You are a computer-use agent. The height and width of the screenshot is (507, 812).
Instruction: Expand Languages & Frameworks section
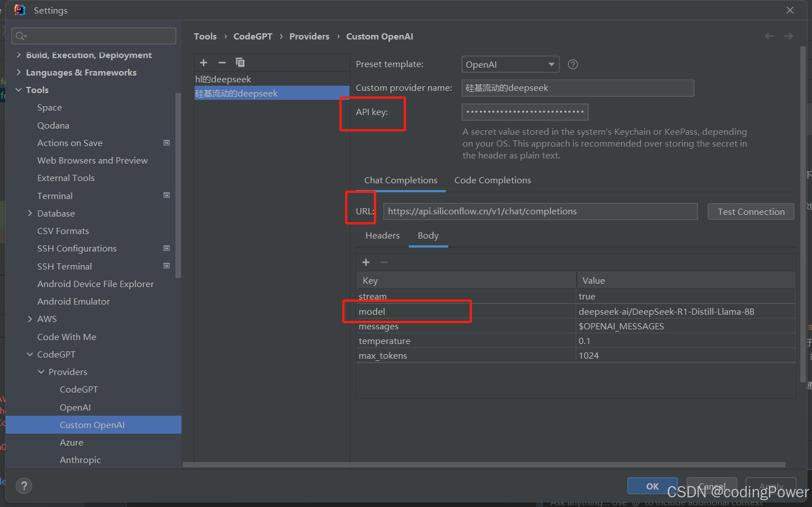coord(19,72)
